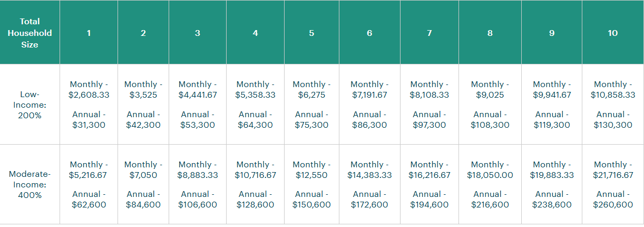
Task: Select the cell with annual $150,600
Action: point(311,185)
